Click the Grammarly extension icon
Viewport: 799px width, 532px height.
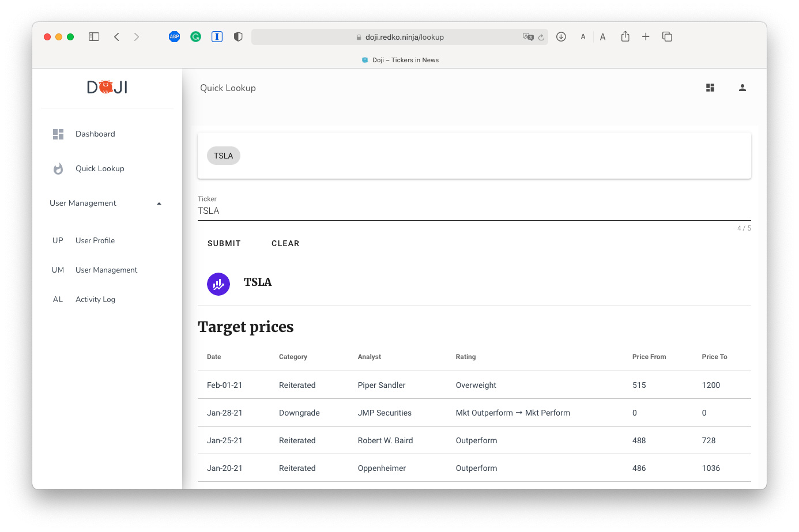point(196,37)
